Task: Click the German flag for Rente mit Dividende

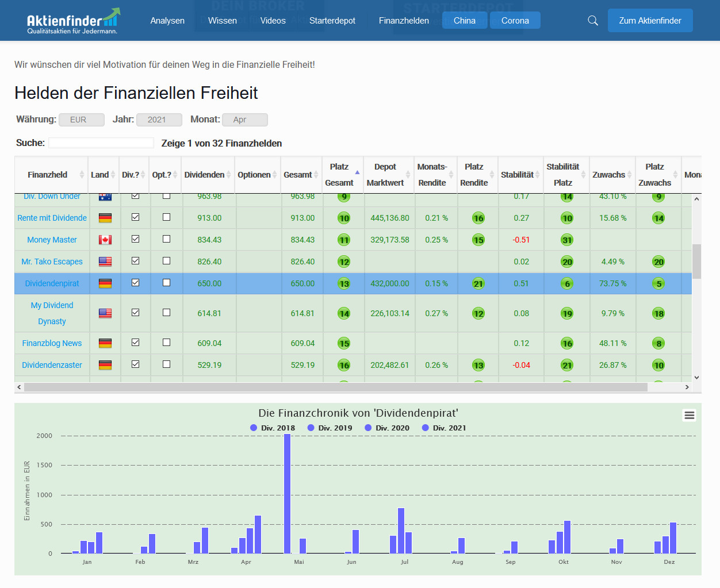Action: [105, 218]
